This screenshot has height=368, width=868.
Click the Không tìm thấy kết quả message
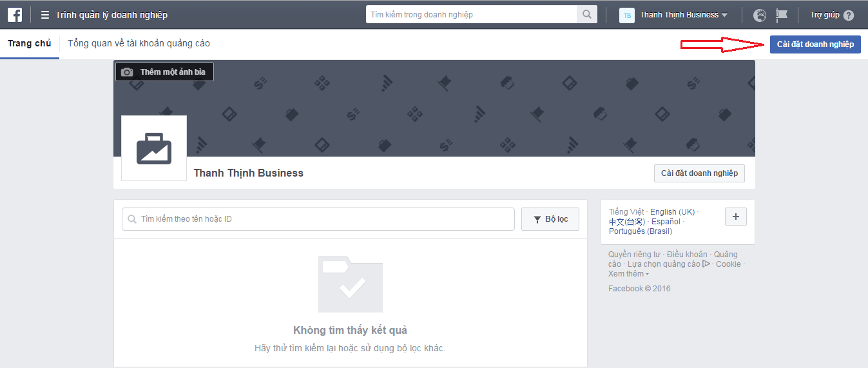[x=350, y=331]
